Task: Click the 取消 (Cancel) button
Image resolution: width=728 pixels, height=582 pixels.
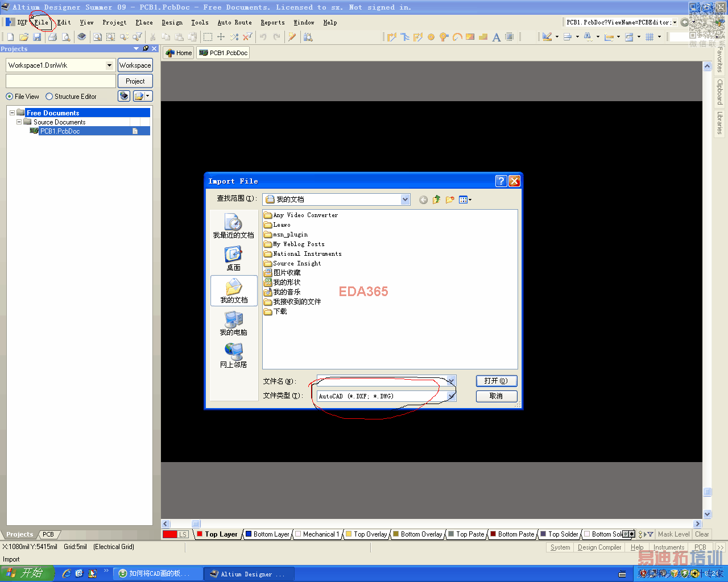Action: tap(497, 396)
